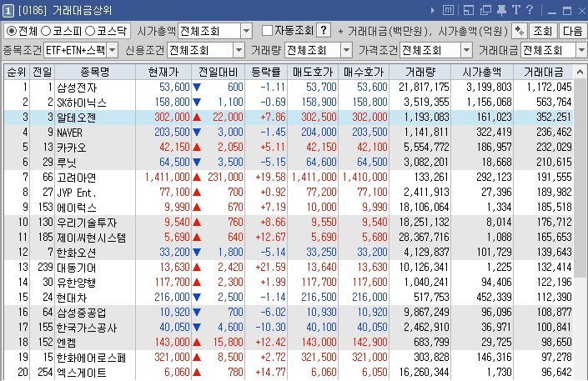
Task: Click the 조회 search button
Action: tap(543, 31)
